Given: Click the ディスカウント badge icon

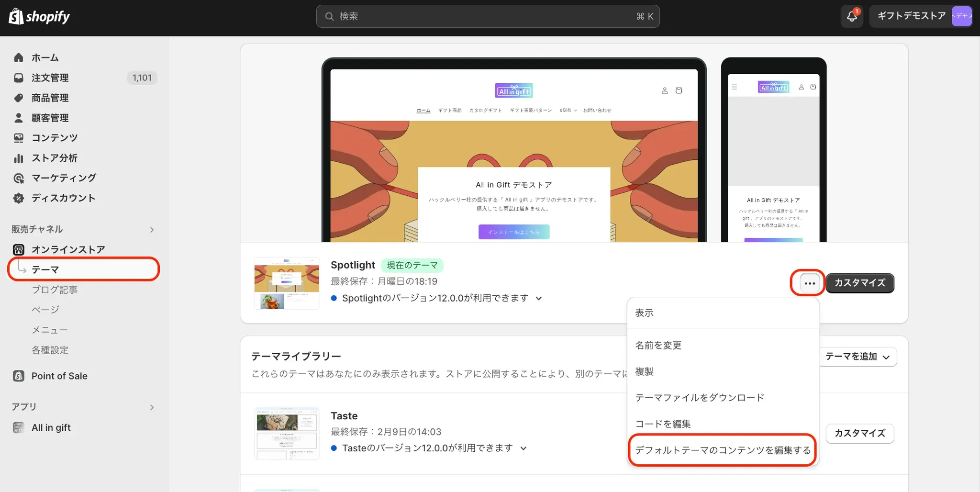Looking at the screenshot, I should pos(19,198).
